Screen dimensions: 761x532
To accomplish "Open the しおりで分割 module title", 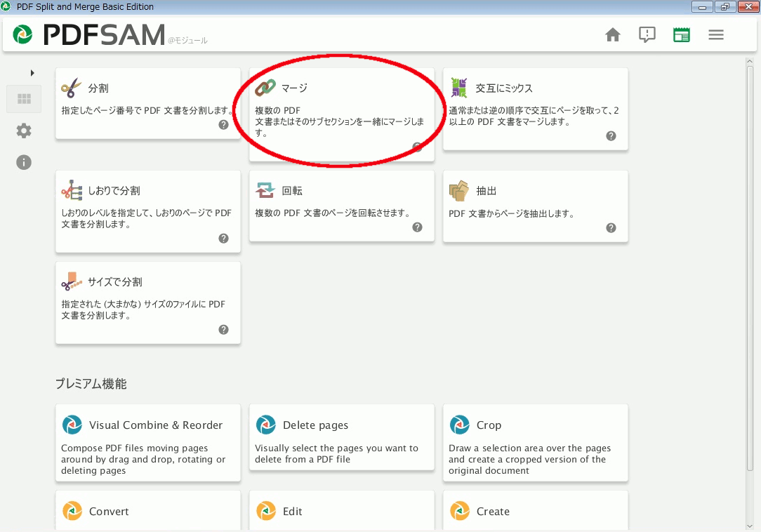I will tap(114, 191).
